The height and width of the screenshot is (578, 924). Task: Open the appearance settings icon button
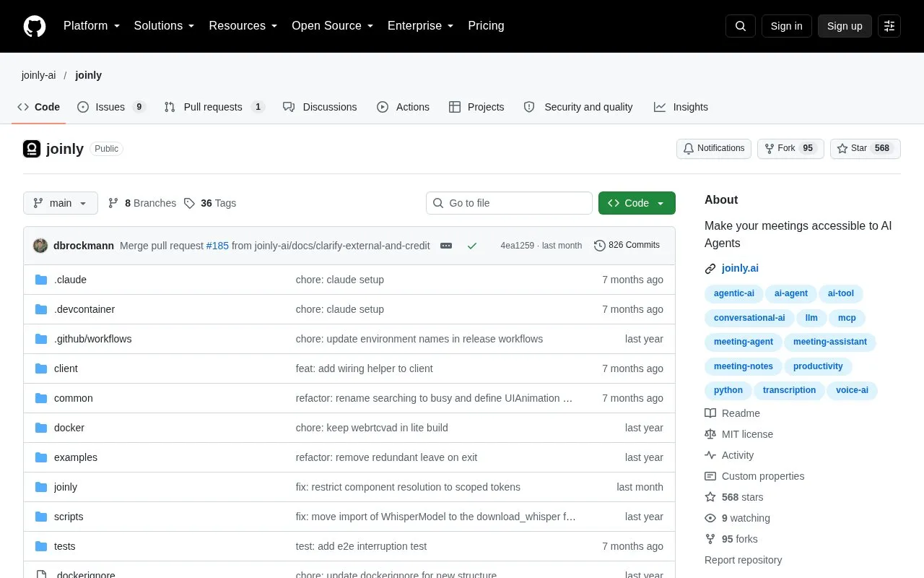(889, 26)
